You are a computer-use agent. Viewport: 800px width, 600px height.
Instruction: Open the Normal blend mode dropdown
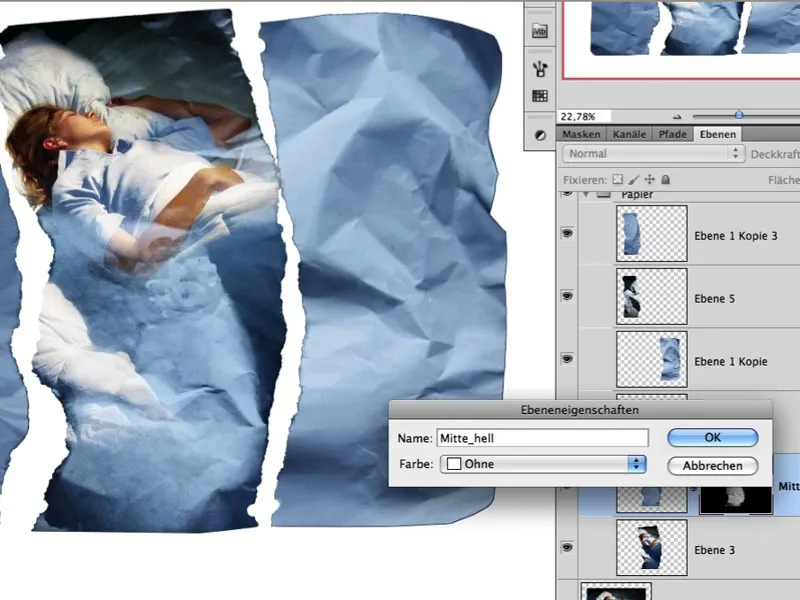pos(653,154)
